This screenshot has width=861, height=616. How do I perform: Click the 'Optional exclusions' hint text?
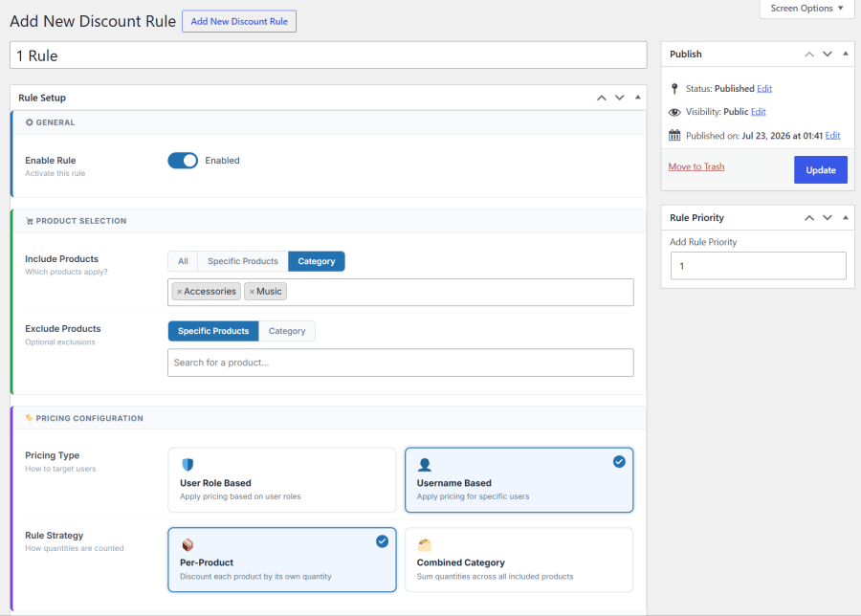tap(60, 342)
